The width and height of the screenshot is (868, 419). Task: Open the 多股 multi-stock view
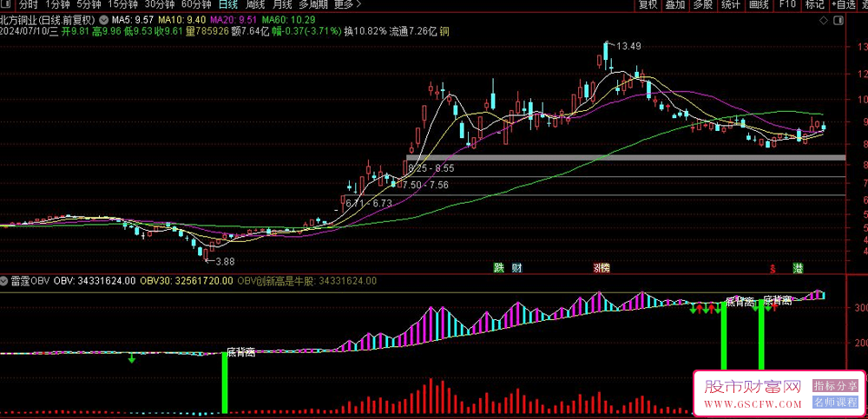tap(703, 5)
